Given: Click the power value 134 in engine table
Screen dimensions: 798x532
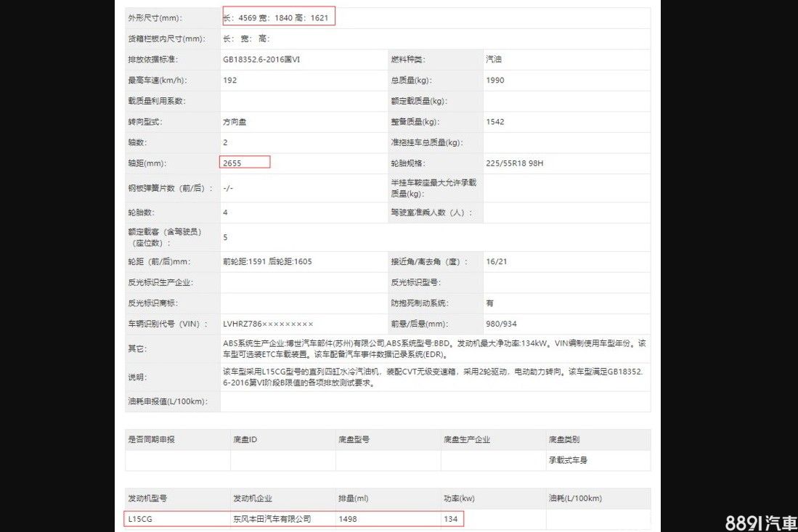Looking at the screenshot, I should coord(450,519).
